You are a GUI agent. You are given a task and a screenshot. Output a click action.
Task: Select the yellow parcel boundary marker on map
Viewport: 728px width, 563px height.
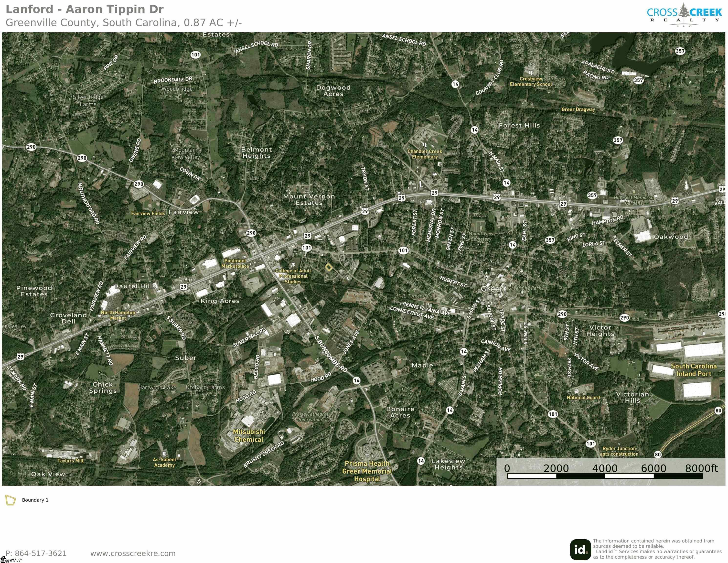click(x=329, y=267)
